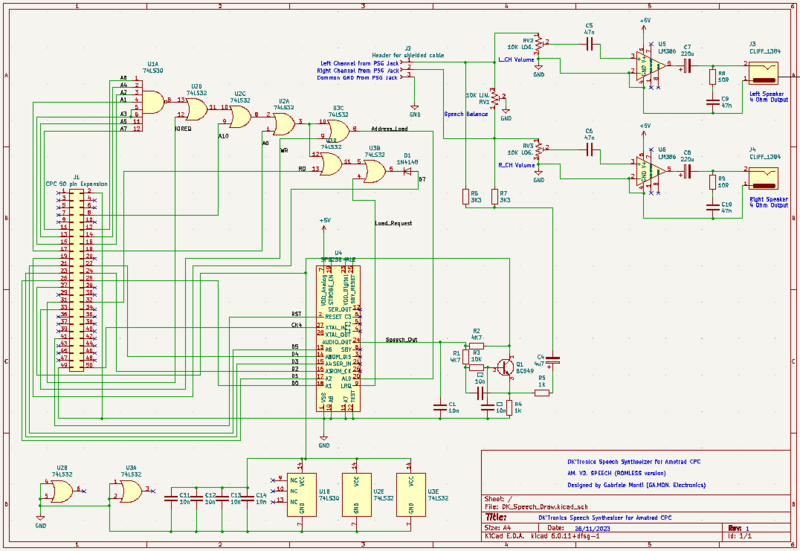The height and width of the screenshot is (551, 800).
Task: Click the Speech_Out net label
Action: [403, 340]
